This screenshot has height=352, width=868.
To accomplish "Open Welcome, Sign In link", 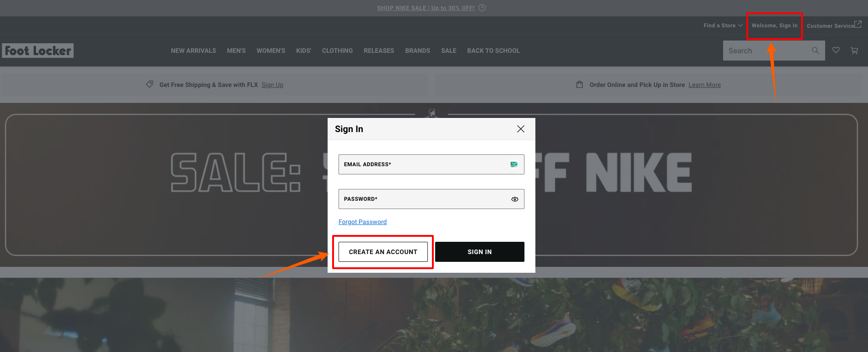I will 775,26.
